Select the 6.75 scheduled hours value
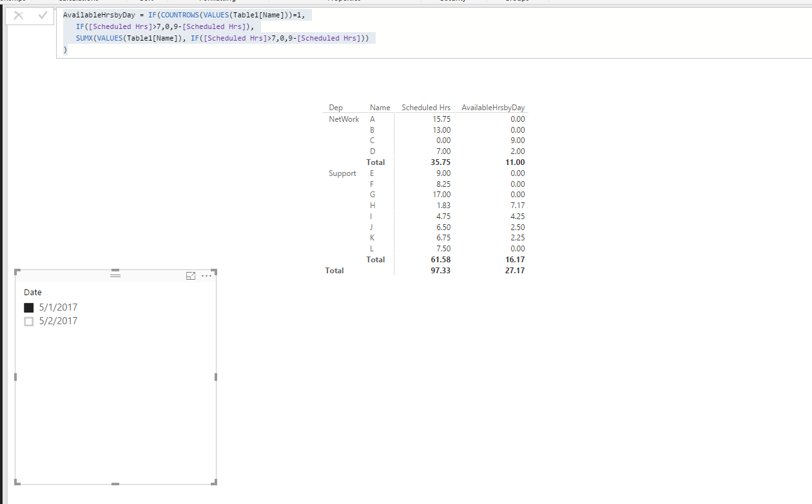This screenshot has height=504, width=812. [443, 238]
